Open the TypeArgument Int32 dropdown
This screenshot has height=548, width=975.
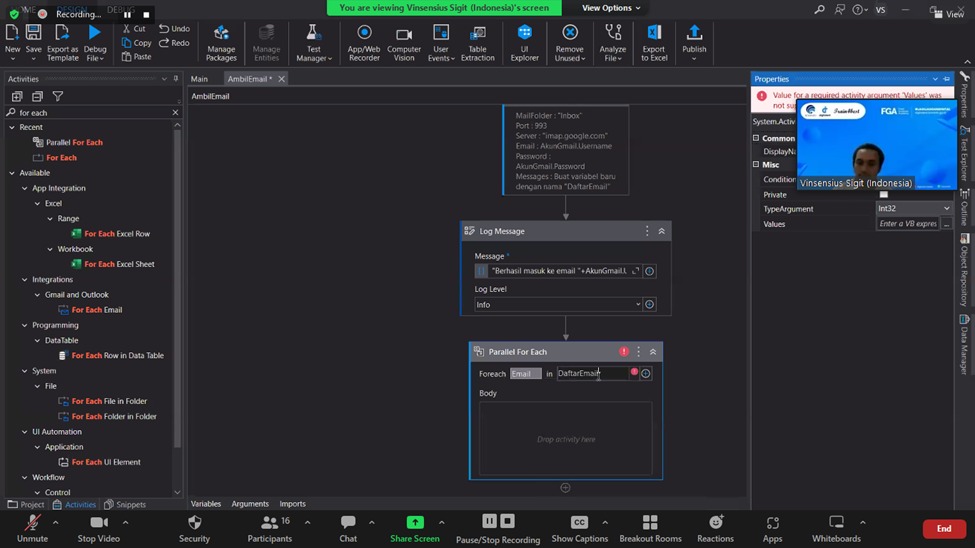[913, 208]
